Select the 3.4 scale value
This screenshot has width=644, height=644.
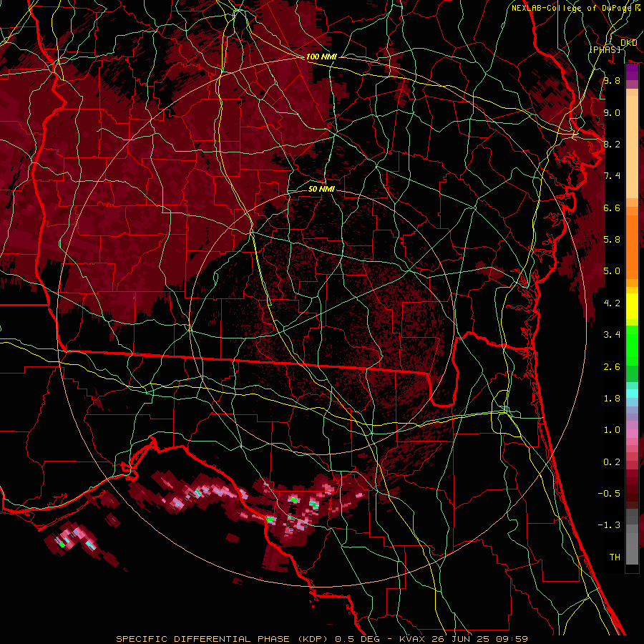(x=612, y=335)
